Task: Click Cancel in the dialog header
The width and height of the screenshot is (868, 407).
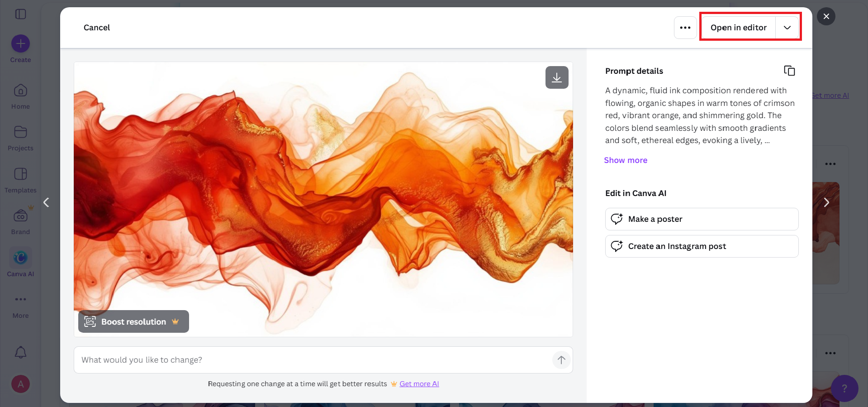Action: [97, 28]
